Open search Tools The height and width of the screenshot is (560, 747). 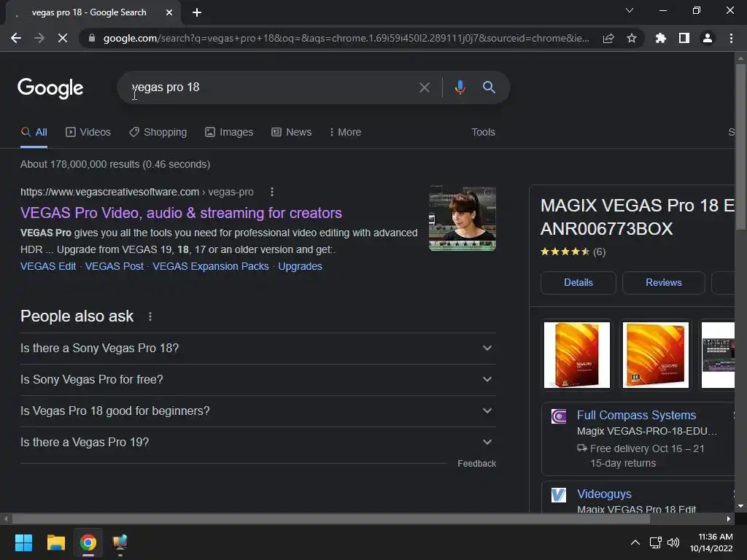(x=483, y=133)
